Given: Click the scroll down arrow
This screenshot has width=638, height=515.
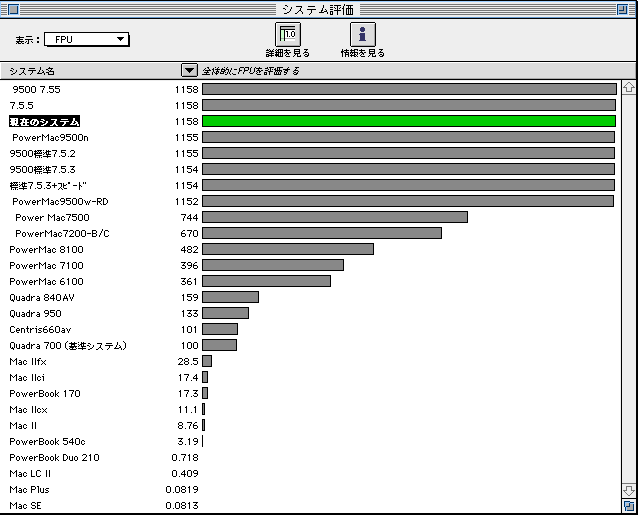Looking at the screenshot, I should coord(629,490).
